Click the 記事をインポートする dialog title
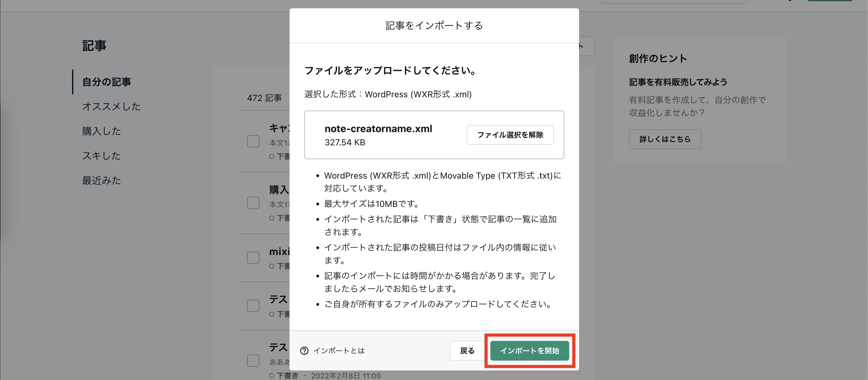 point(434,26)
